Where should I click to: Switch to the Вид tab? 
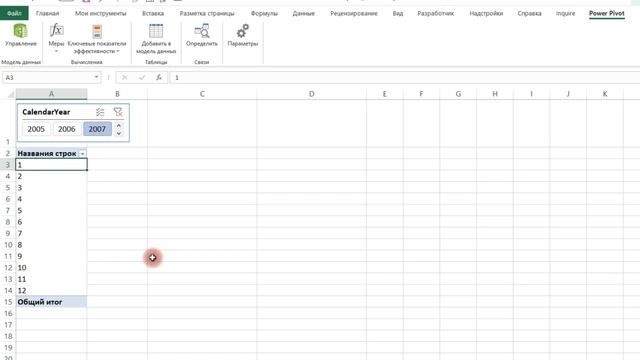398,13
